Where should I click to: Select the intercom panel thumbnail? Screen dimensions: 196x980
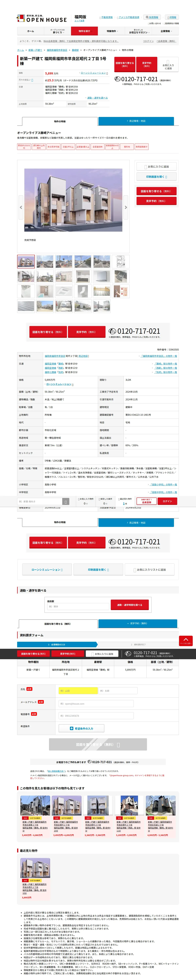pos(121,291)
